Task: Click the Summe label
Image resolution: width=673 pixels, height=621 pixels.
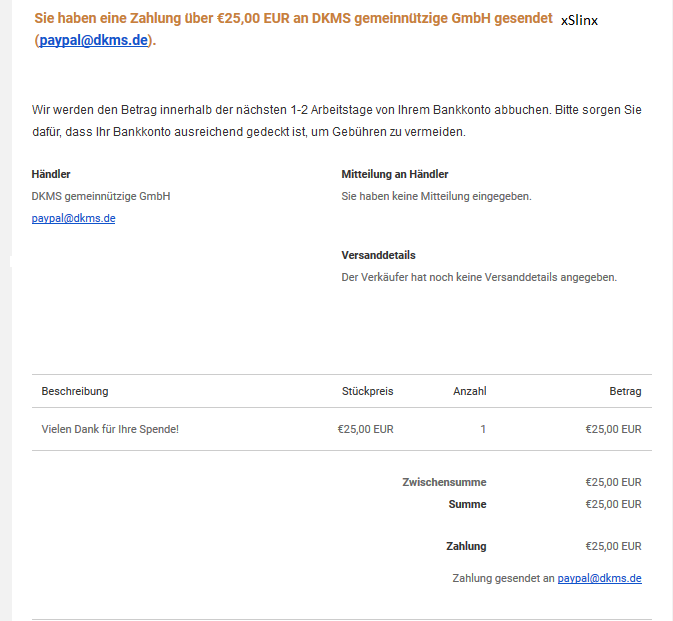Action: pos(467,504)
